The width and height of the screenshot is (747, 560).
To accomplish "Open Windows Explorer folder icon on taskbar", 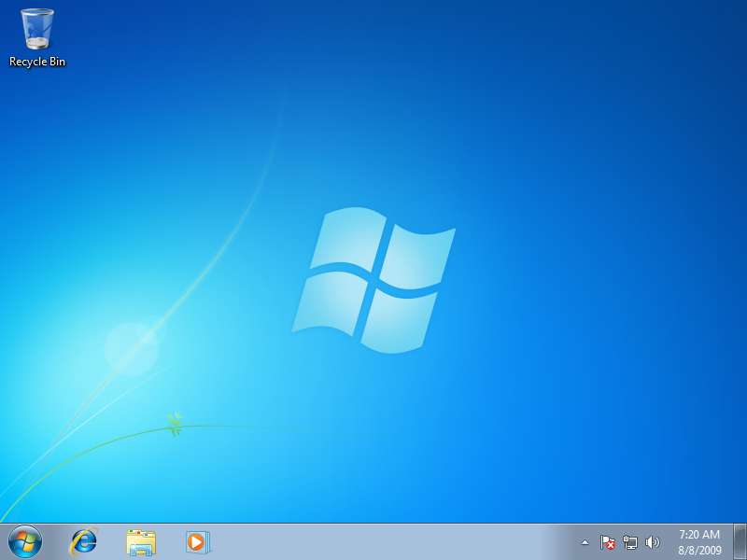I will click(x=141, y=541).
